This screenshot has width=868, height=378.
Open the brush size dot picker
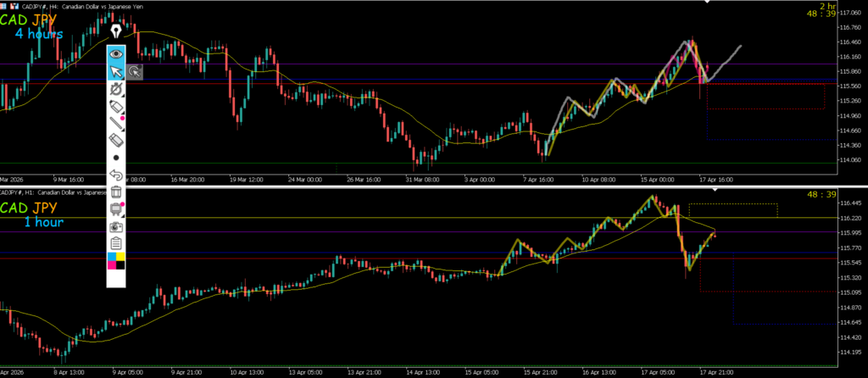[x=116, y=158]
